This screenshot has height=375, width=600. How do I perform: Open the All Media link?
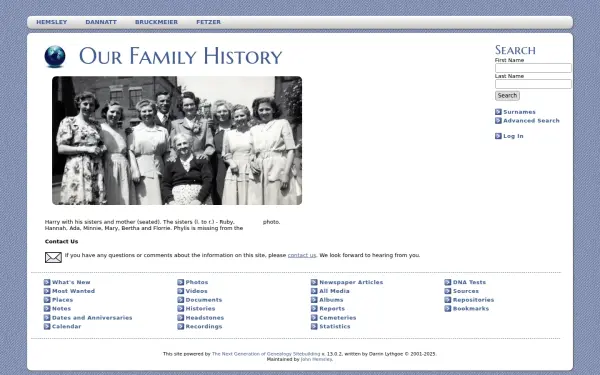pyautogui.click(x=334, y=291)
